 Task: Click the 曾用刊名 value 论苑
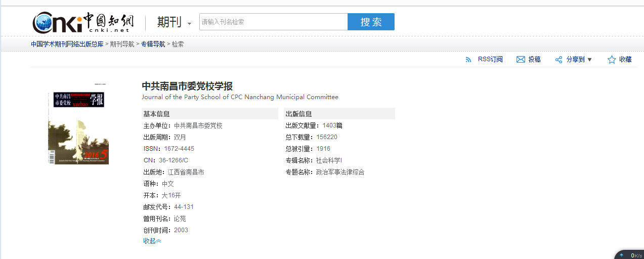point(180,219)
